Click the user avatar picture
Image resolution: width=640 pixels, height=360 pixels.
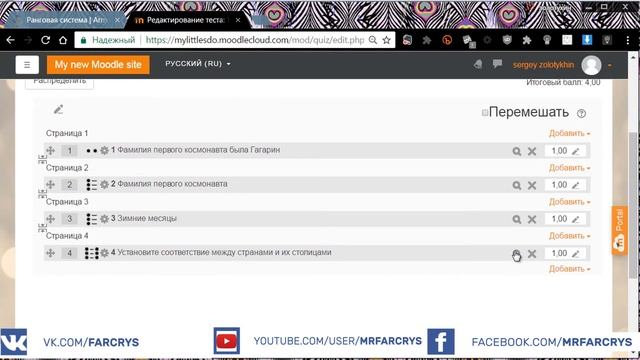pos(591,65)
